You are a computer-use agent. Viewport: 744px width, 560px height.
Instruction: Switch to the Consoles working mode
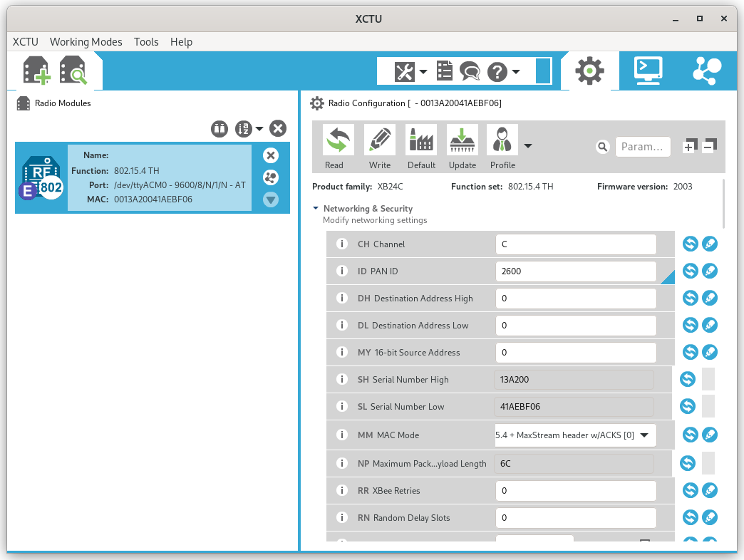tap(648, 71)
